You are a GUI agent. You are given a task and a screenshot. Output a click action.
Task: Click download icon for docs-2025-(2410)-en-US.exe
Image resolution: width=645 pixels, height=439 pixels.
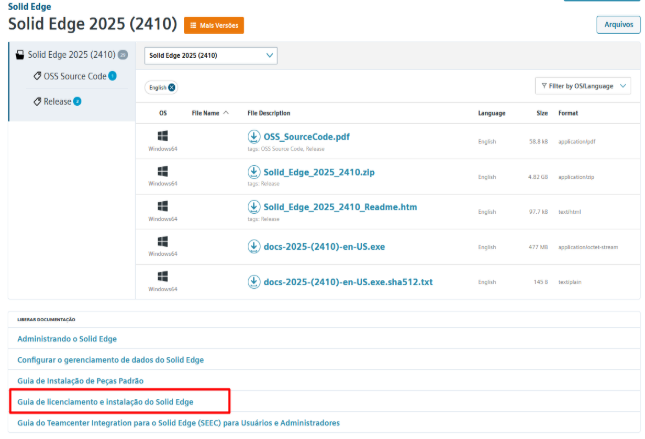[254, 244]
